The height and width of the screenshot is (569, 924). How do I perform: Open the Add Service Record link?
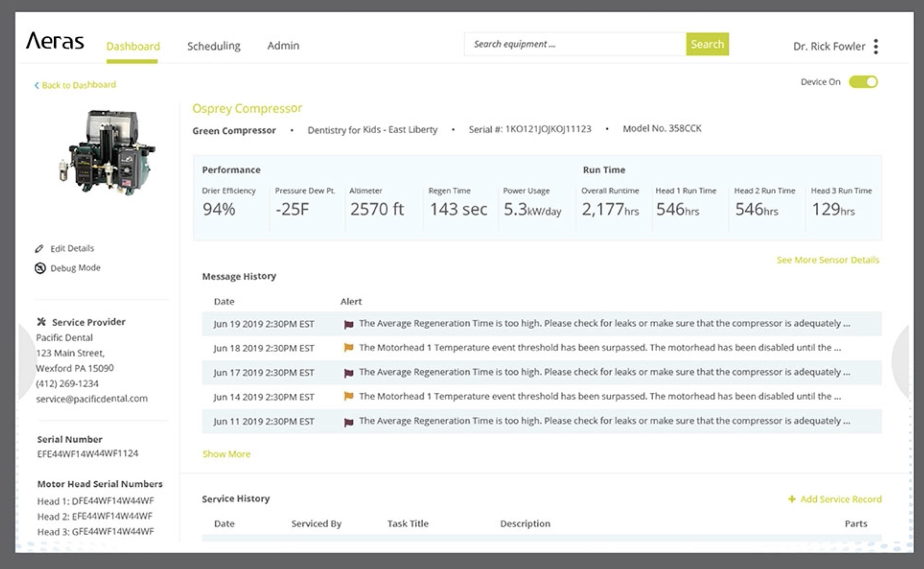(x=841, y=499)
